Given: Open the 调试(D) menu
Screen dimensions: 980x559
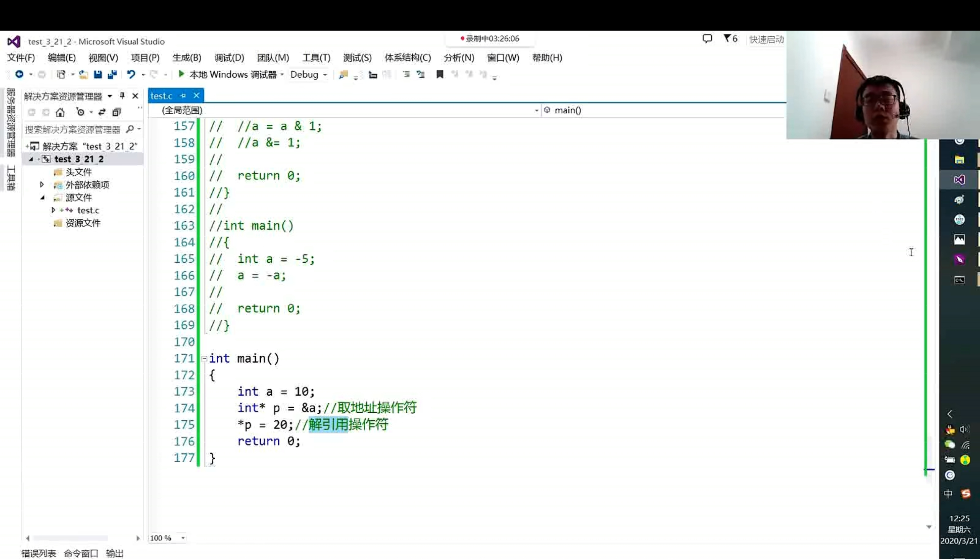Looking at the screenshot, I should (x=229, y=57).
